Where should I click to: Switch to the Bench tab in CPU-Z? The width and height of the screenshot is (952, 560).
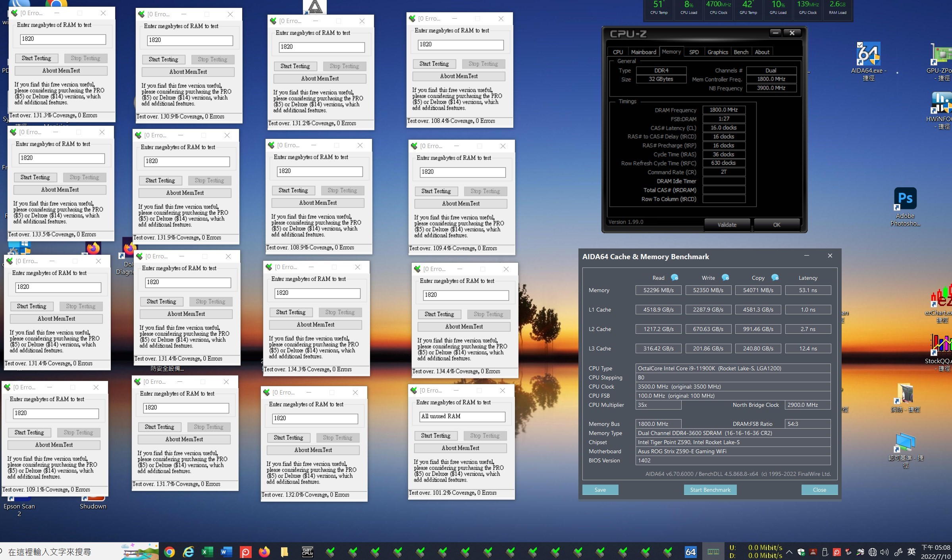click(741, 52)
